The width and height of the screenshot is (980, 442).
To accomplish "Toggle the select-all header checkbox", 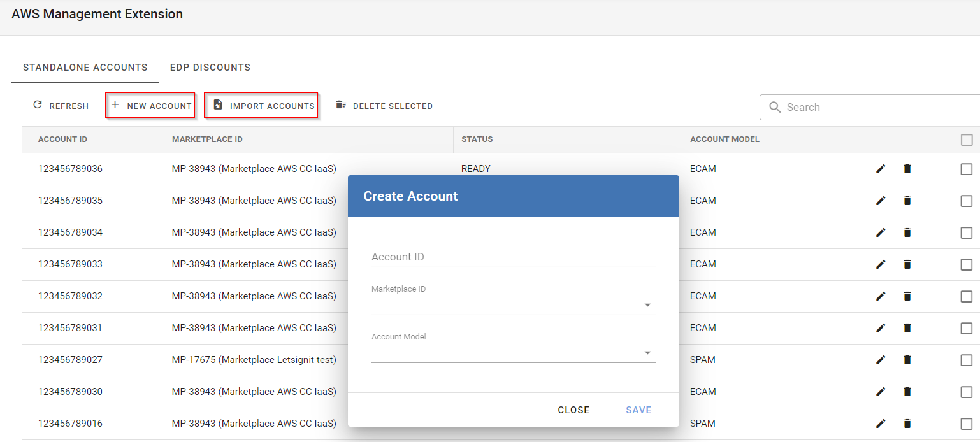I will coord(967,139).
